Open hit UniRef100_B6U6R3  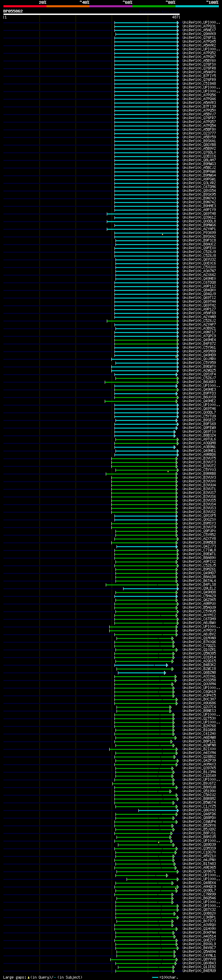pos(199,382)
